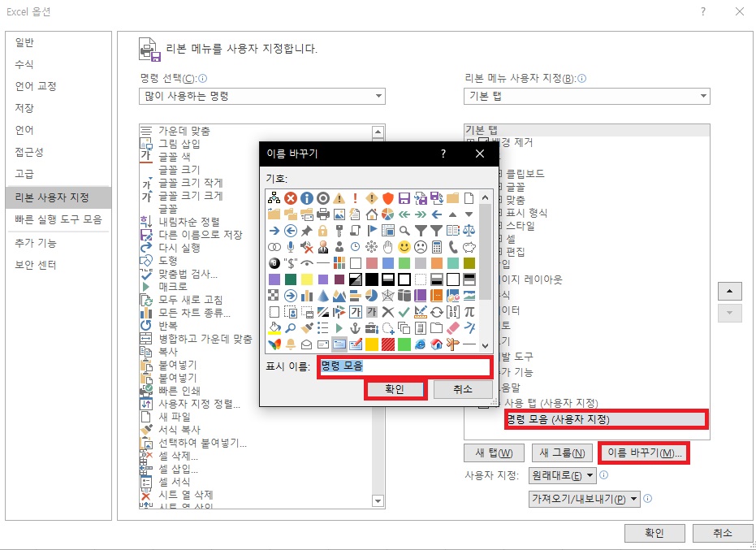Click the symbol grid scroll down arrow
756x550 pixels.
tap(485, 345)
